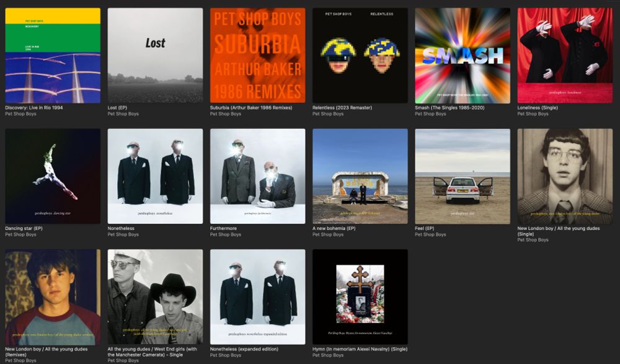Screen dimensions: 620x364
Task: Select the Hymn (In memoriam Alexei Navalny) title
Action: [x=360, y=349]
